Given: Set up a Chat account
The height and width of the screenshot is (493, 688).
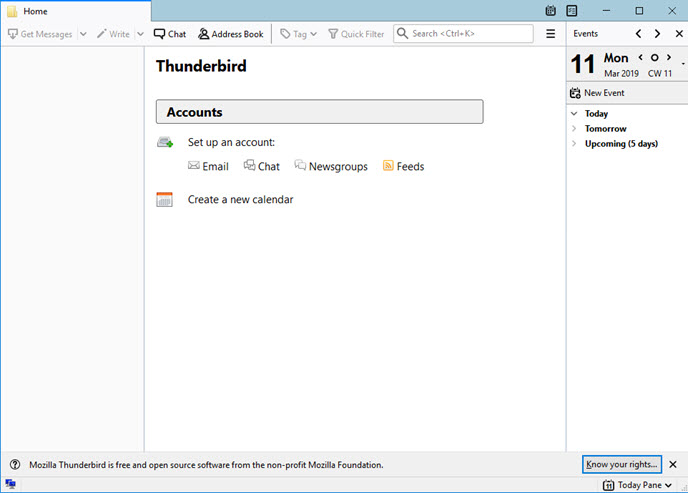Looking at the screenshot, I should tap(262, 166).
